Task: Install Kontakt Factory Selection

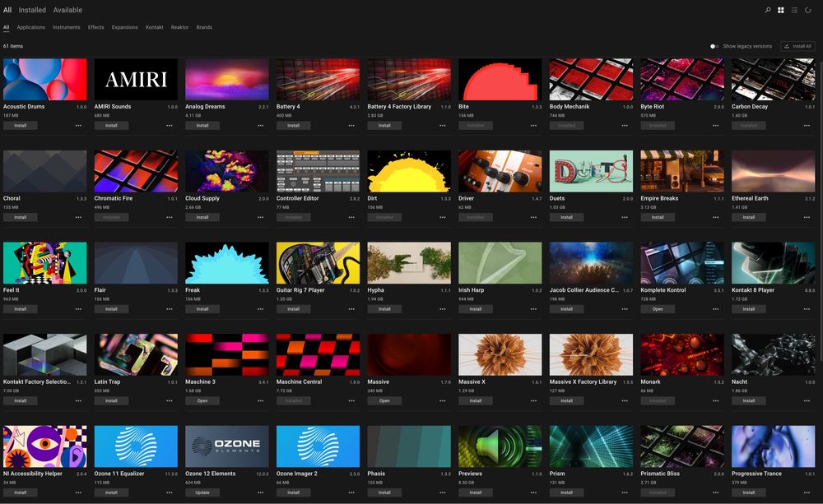Action: [20, 401]
